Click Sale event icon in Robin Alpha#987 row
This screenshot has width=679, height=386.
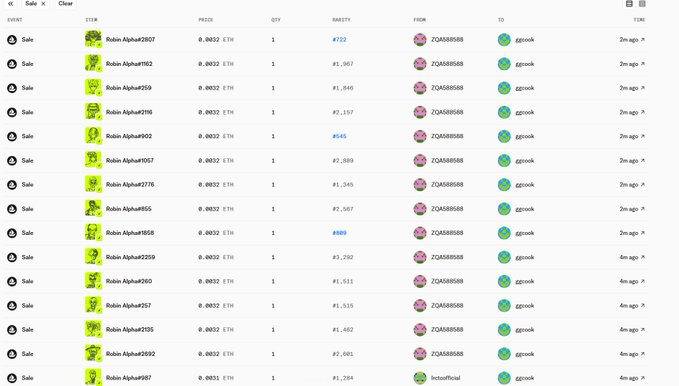pyautogui.click(x=12, y=378)
